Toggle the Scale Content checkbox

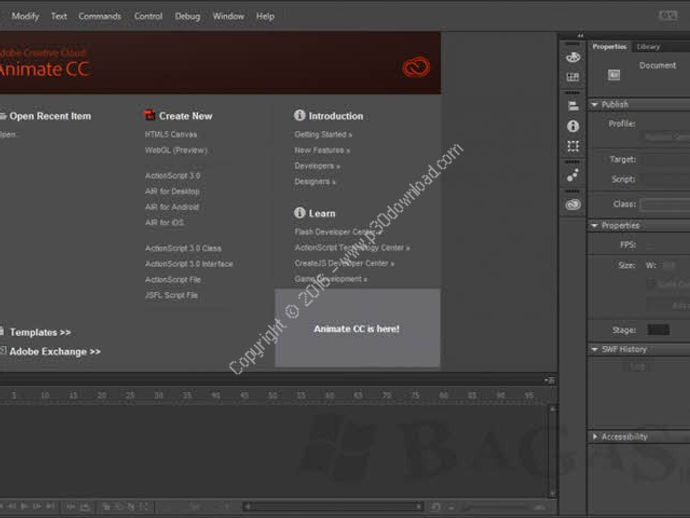tap(651, 284)
